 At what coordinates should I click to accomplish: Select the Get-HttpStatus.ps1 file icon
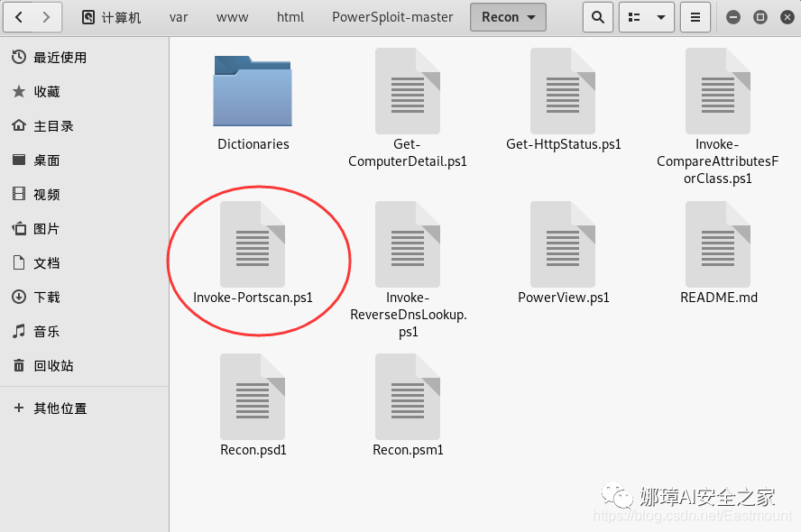click(x=563, y=91)
